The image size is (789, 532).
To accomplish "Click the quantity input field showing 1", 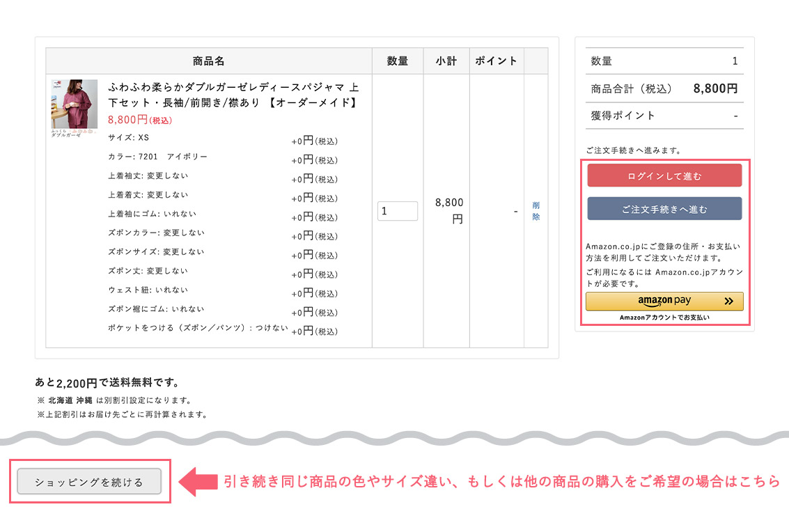I will pos(398,211).
